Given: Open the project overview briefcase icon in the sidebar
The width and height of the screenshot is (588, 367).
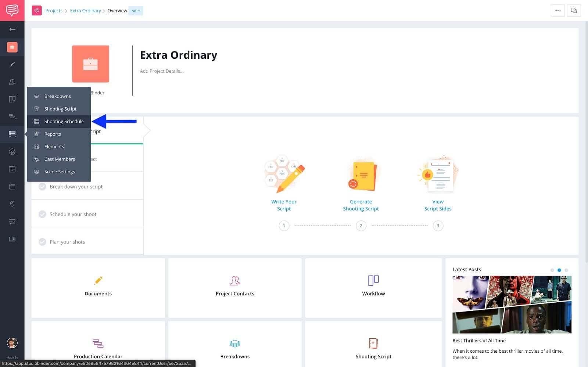Looking at the screenshot, I should (12, 47).
